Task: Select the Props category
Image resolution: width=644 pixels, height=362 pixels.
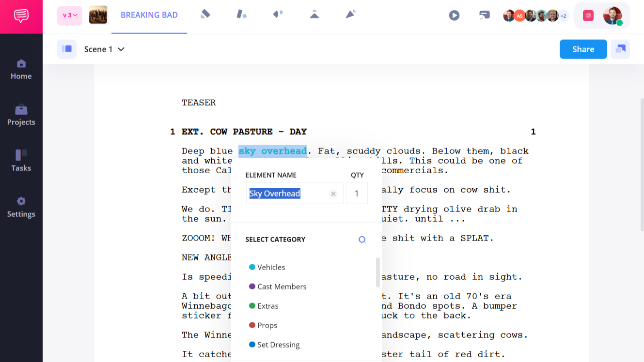Action: point(263,325)
